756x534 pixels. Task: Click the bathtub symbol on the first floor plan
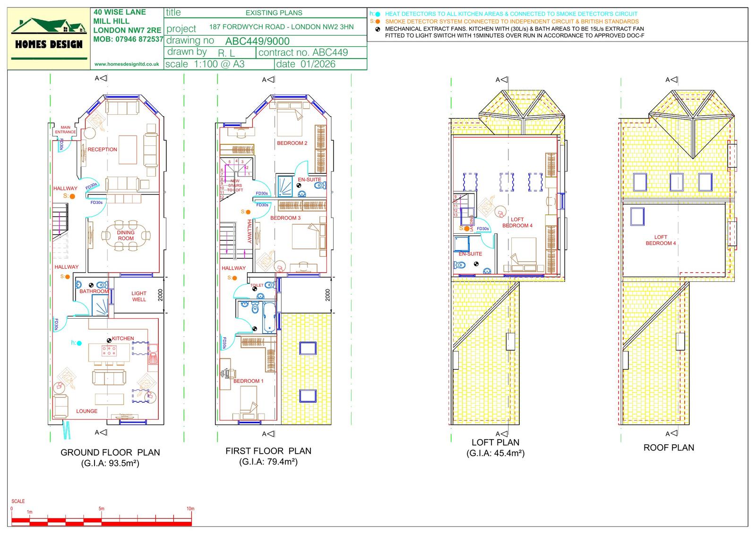pyautogui.click(x=270, y=317)
